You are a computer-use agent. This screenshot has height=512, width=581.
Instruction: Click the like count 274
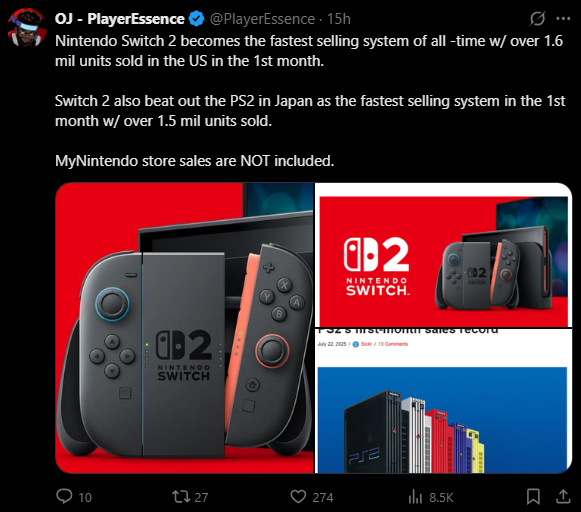tap(323, 497)
